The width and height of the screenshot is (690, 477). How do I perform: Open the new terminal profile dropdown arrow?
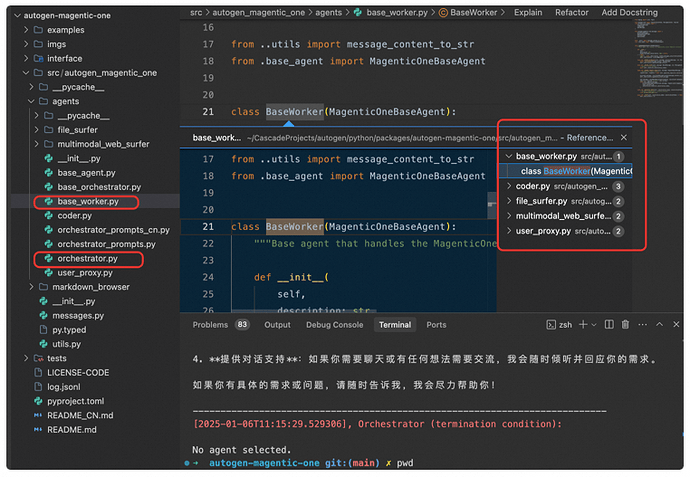pos(596,325)
